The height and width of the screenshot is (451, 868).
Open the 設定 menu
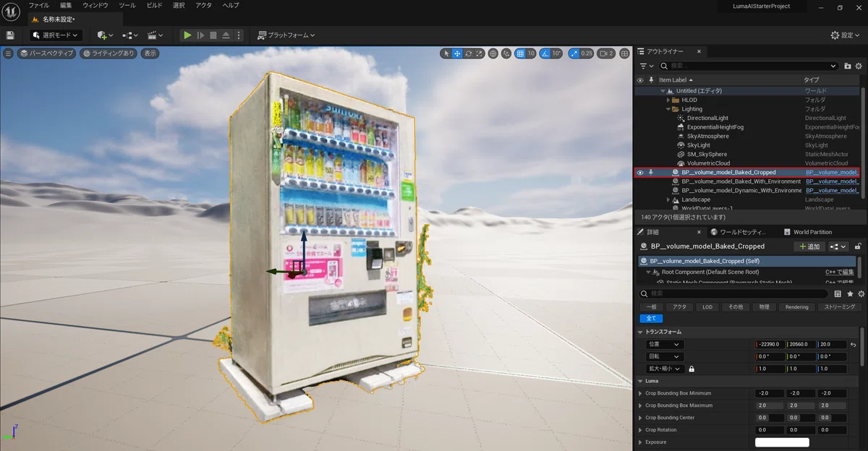846,35
